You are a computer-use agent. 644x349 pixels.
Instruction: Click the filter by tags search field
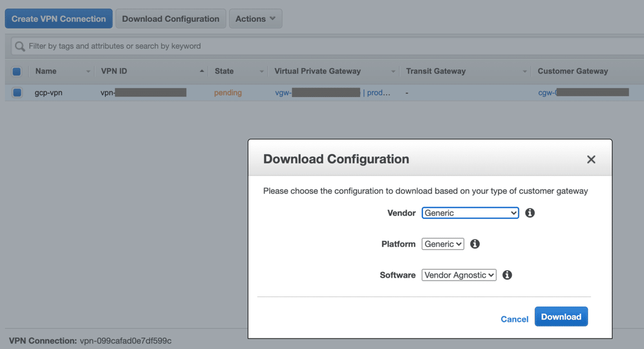point(322,47)
